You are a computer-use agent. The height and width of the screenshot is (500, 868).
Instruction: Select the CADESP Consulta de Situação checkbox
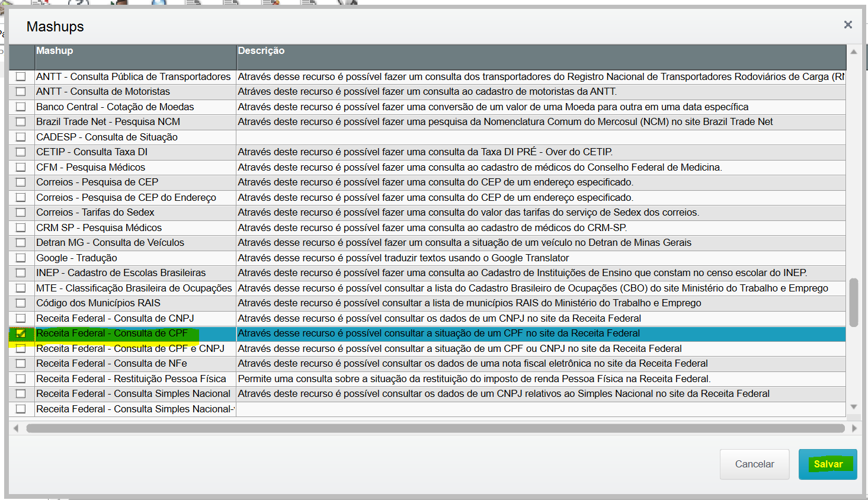click(x=21, y=137)
